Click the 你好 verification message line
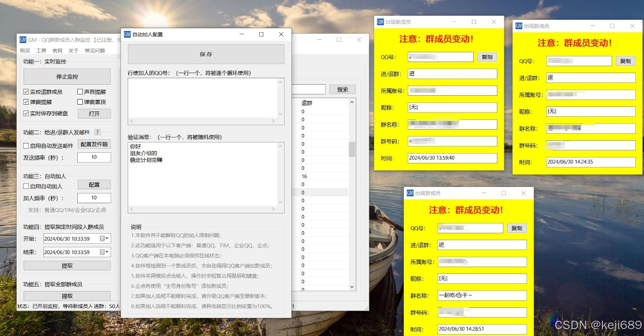This screenshot has height=336, width=644. pyautogui.click(x=136, y=147)
